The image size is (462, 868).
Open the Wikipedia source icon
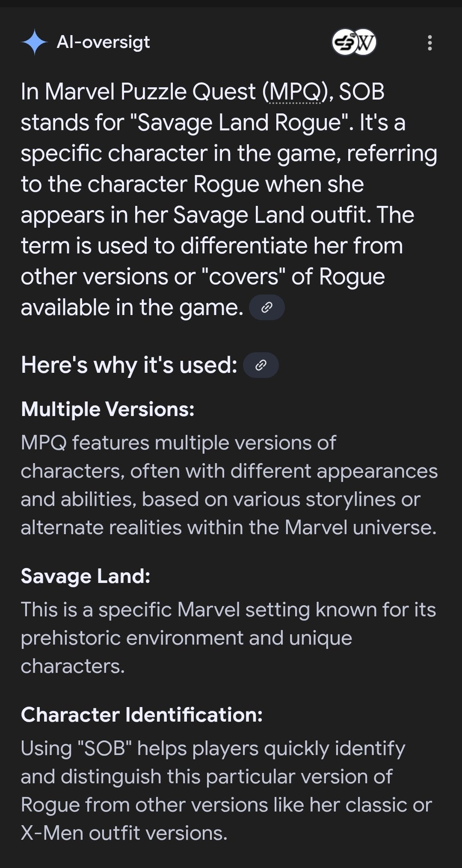click(x=365, y=42)
